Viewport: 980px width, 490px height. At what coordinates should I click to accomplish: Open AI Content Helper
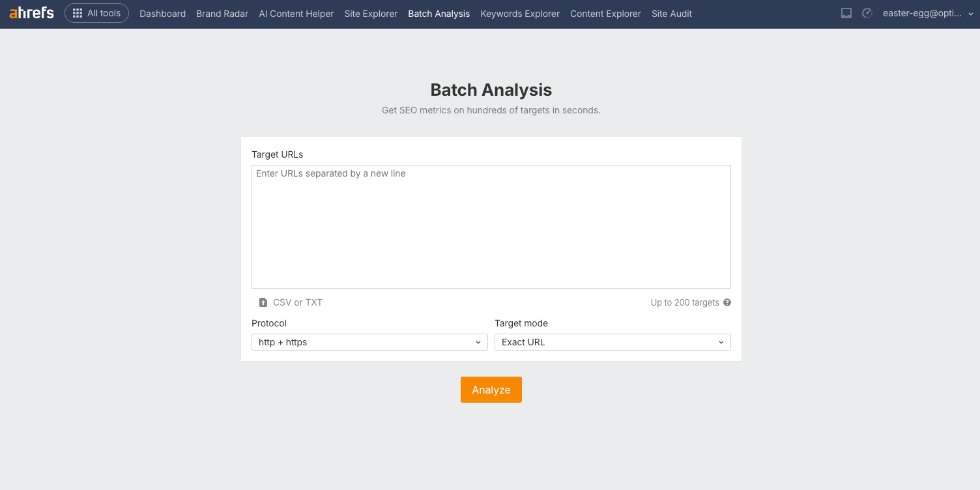[296, 14]
